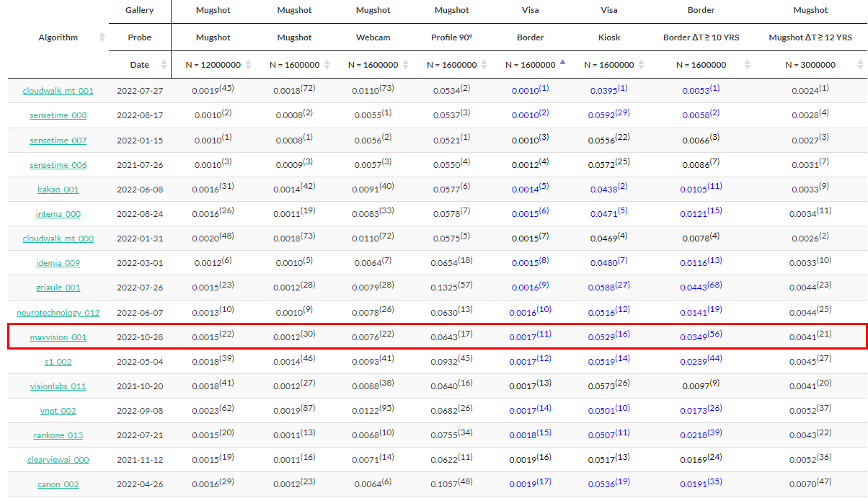Open visionlabs_011 algorithm report

58,386
